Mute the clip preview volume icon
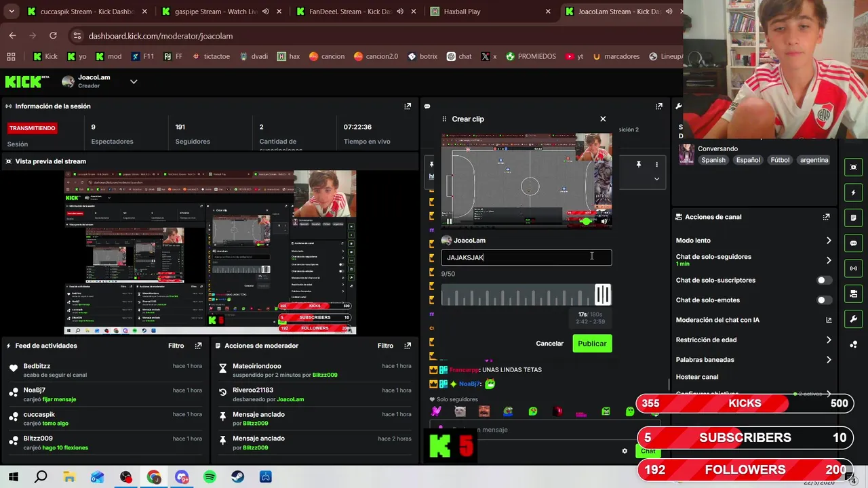This screenshot has width=868, height=488. click(604, 221)
